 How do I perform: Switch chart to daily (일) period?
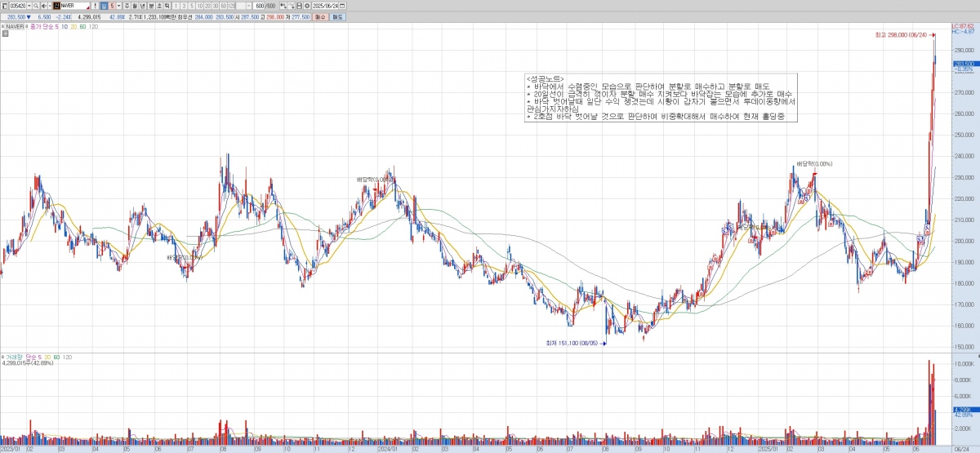point(104,6)
